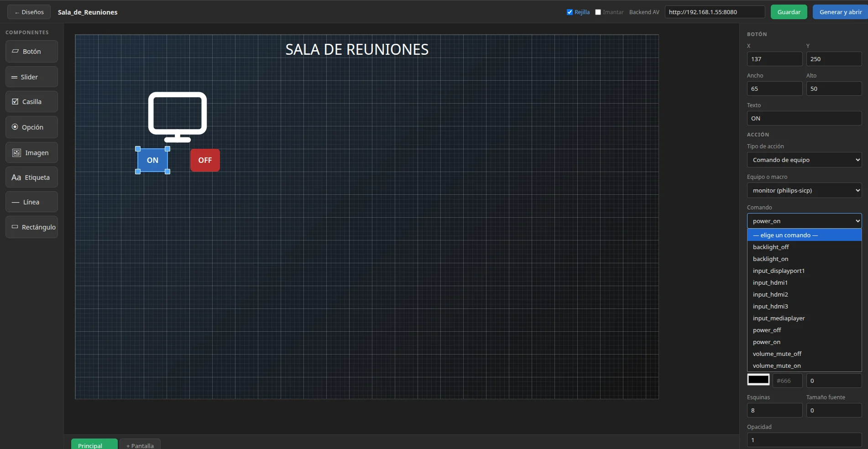This screenshot has height=449, width=868.
Task: Select input_hdmi1 command
Action: click(804, 282)
